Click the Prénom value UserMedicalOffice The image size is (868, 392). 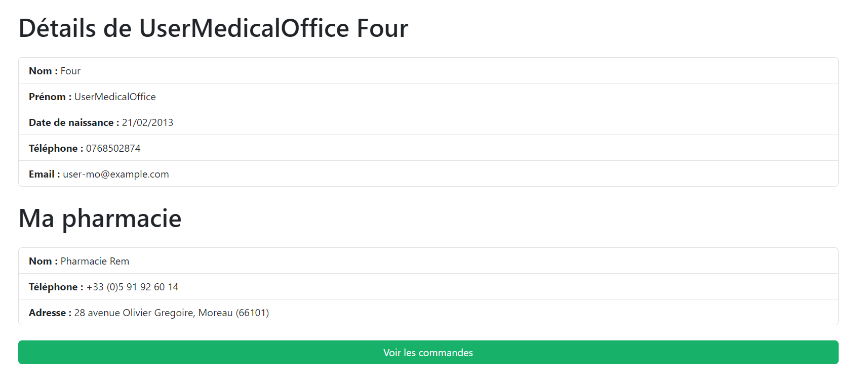pyautogui.click(x=115, y=97)
